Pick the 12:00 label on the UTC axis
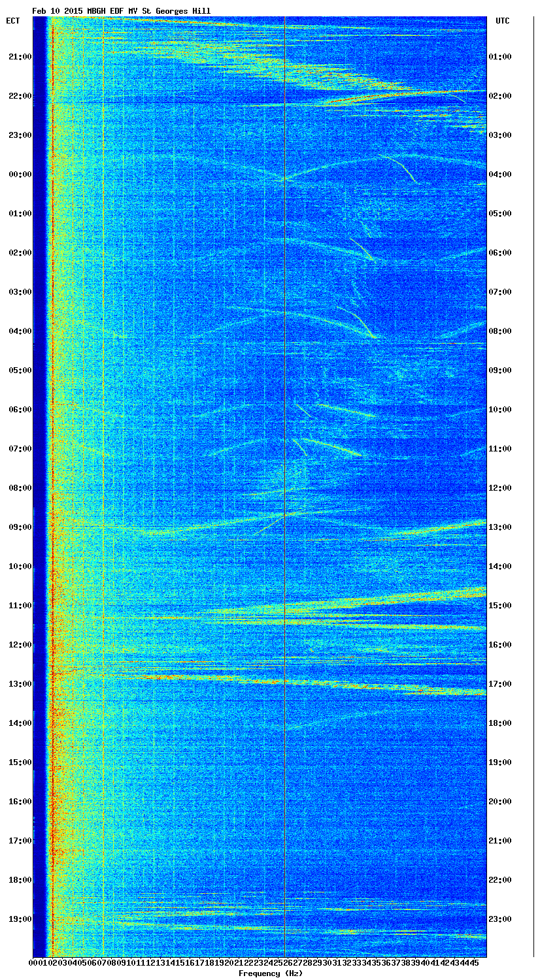 click(x=500, y=488)
